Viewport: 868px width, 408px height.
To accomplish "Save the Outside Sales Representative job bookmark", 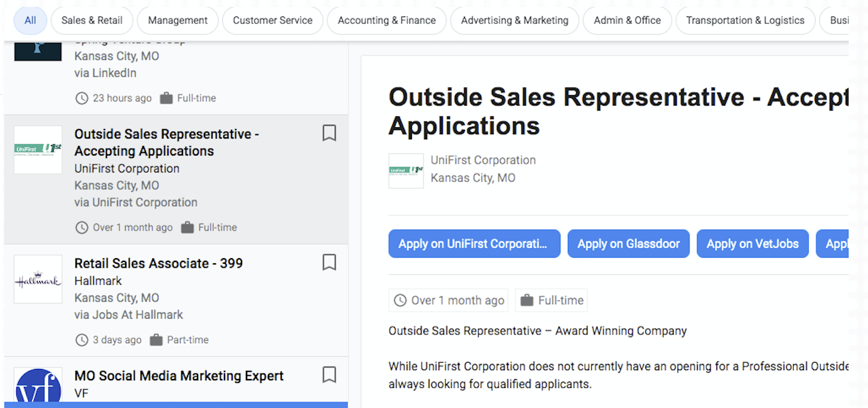I will pos(329,133).
